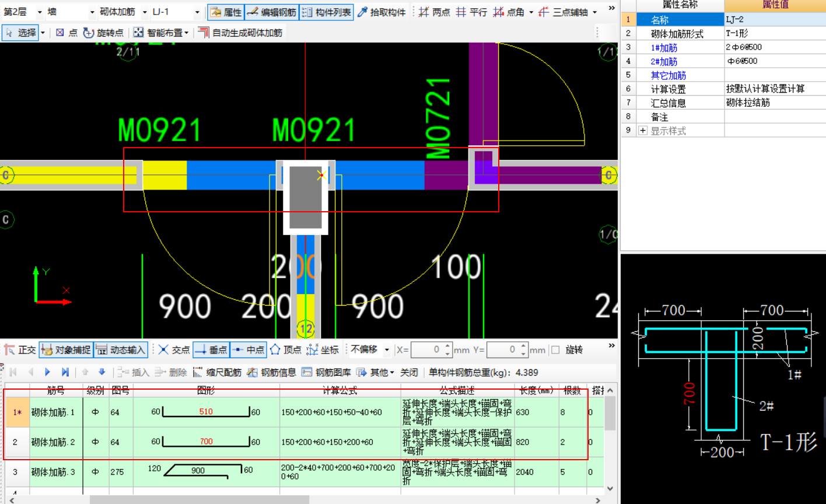Choose the 平行 parallel axis tool
Image resolution: width=826 pixels, height=504 pixels.
[x=471, y=12]
